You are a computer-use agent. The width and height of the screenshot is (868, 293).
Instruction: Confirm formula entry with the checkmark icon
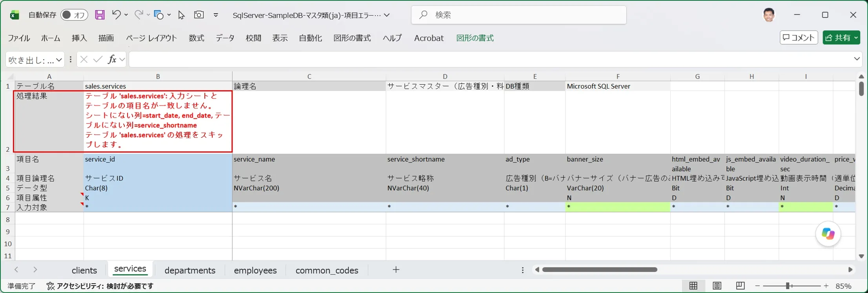(x=98, y=59)
